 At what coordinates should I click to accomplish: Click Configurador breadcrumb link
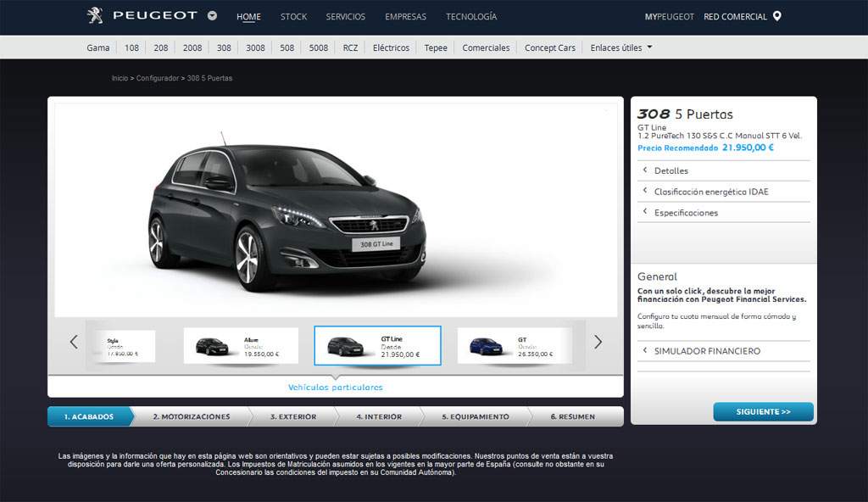[158, 78]
